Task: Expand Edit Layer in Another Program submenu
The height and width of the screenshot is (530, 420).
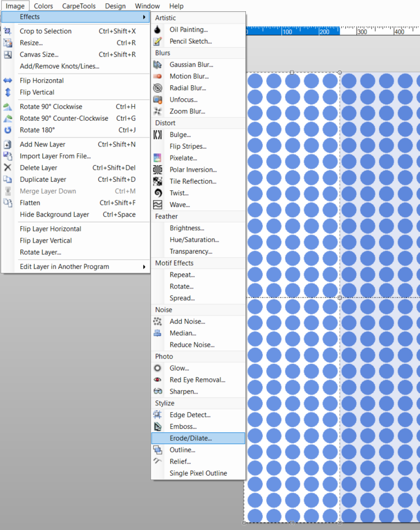Action: click(x=144, y=267)
